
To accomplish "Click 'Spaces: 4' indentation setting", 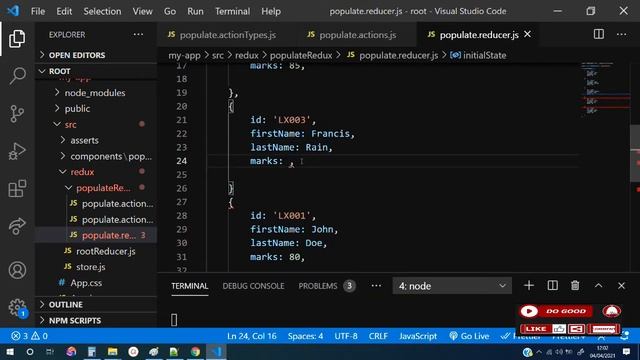I will click(x=305, y=336).
